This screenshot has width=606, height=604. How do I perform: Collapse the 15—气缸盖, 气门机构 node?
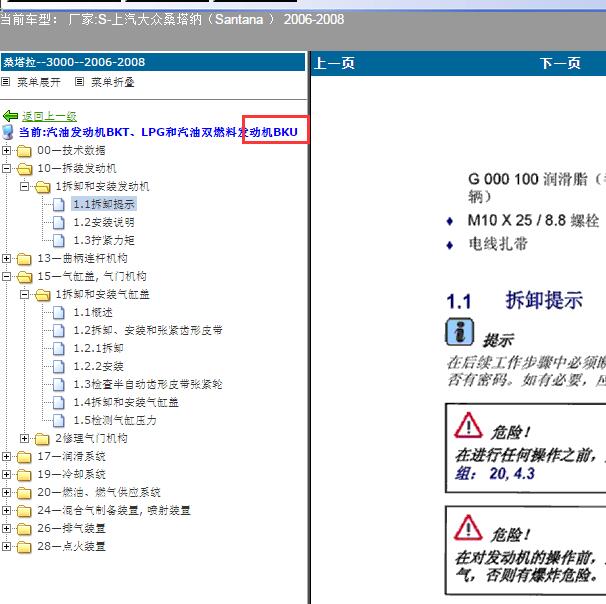tap(7, 276)
